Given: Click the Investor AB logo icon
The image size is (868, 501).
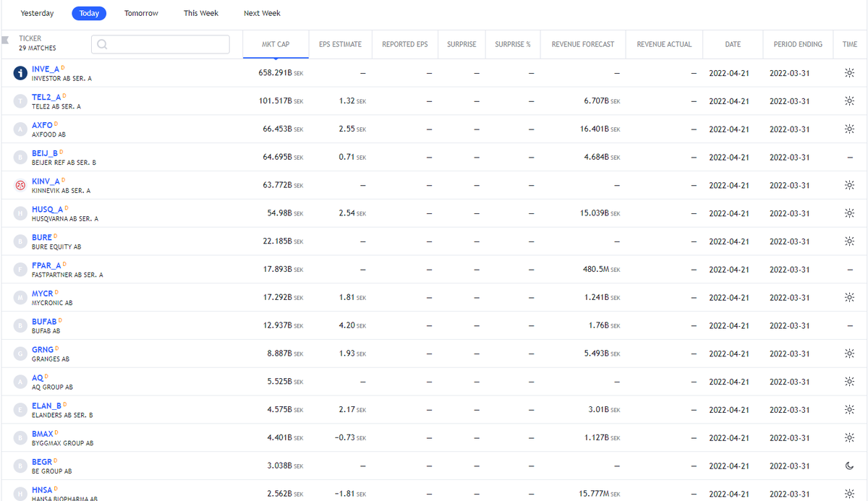Looking at the screenshot, I should pyautogui.click(x=21, y=73).
